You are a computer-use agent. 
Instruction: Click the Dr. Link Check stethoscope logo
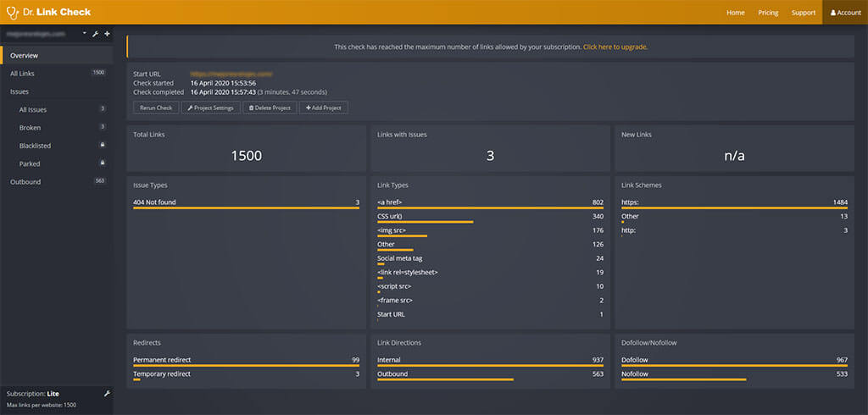(x=12, y=12)
